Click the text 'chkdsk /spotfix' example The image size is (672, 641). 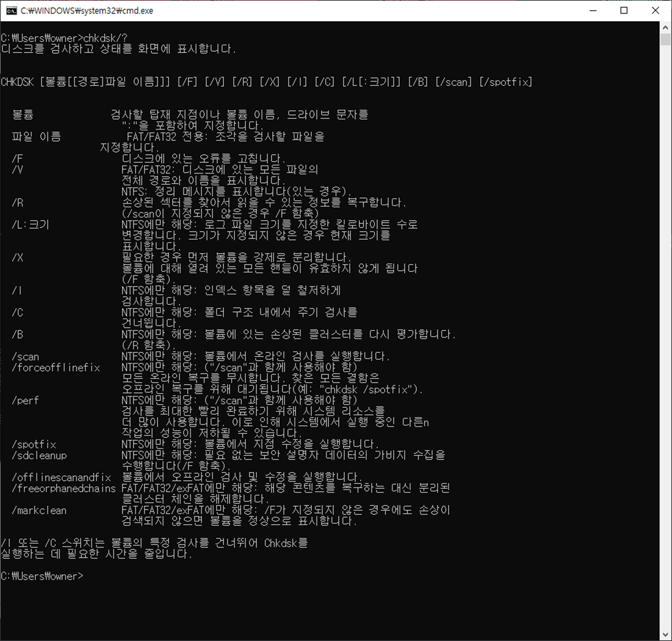tap(366, 390)
